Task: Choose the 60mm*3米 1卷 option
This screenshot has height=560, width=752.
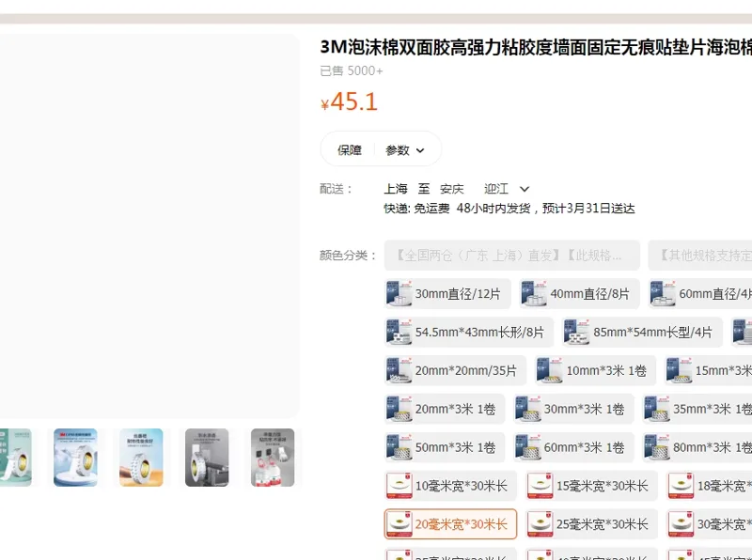Action: click(573, 447)
